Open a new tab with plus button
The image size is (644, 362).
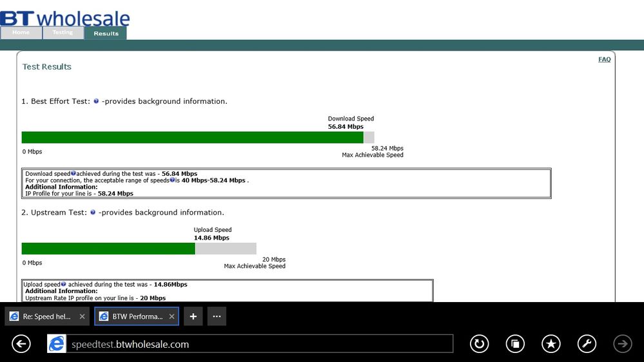tap(193, 316)
